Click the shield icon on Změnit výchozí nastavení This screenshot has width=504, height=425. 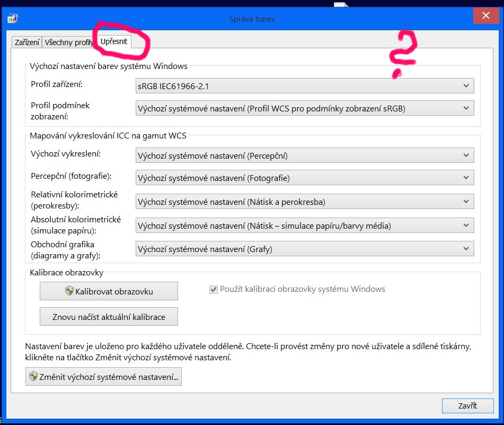coord(33,377)
